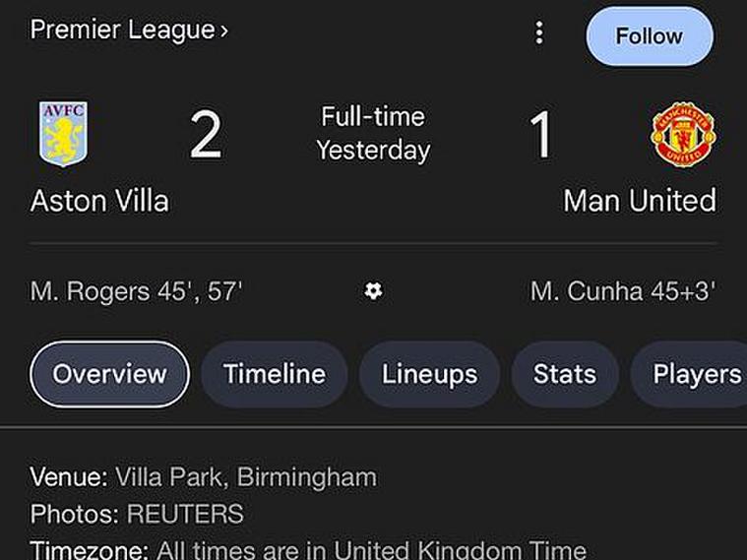Open the Premier League link
Viewport: 747px width, 560px height.
click(129, 31)
